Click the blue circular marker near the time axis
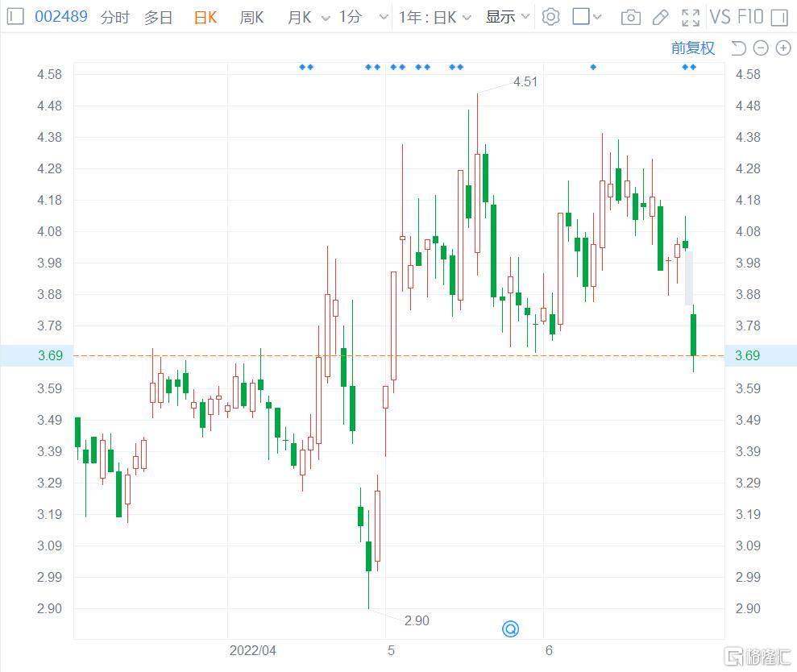The image size is (797, 672). click(510, 628)
